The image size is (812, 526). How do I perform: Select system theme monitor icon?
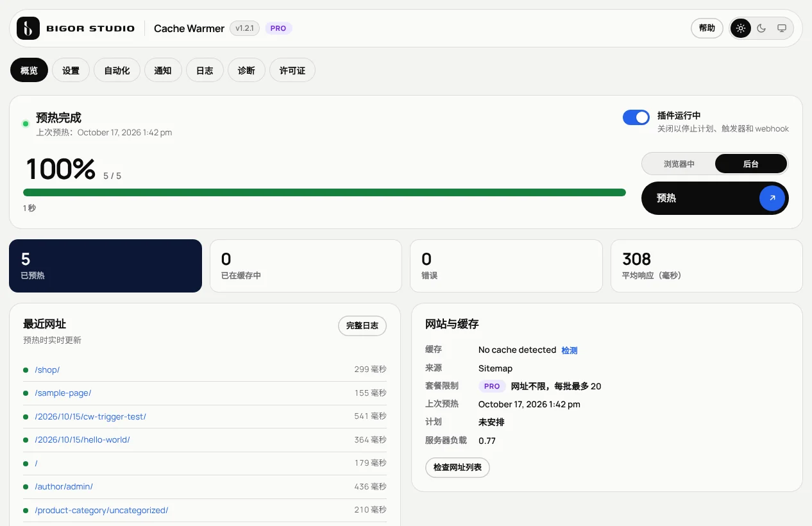pos(782,28)
